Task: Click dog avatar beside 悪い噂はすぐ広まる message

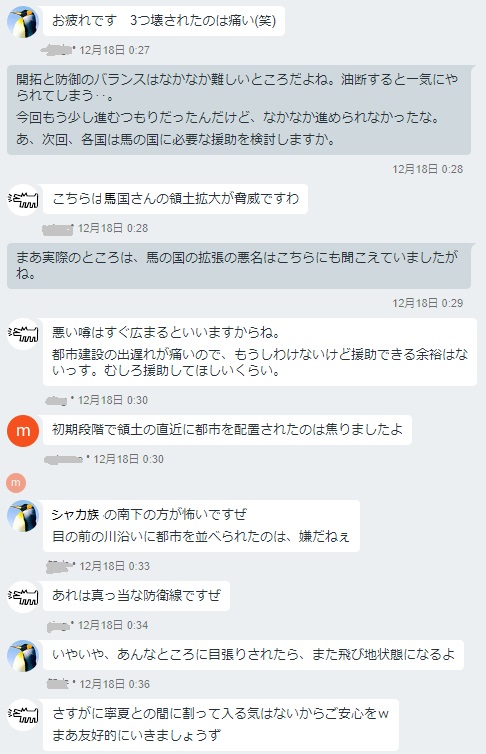Action: coord(23,333)
